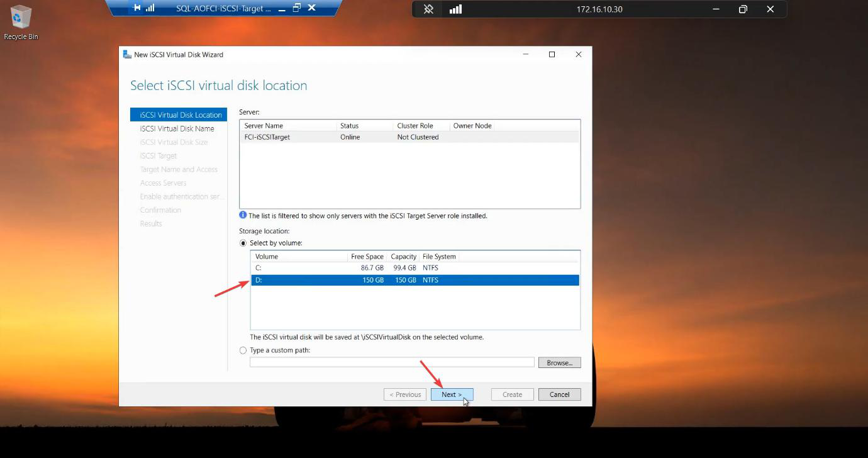
Task: Go to Enable authentication services step
Action: [182, 196]
